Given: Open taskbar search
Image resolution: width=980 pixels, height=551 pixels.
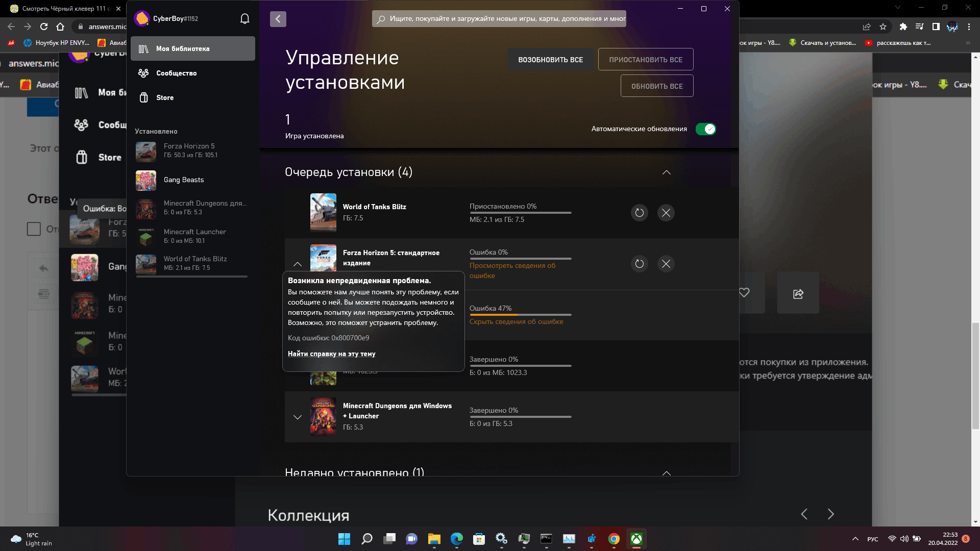Looking at the screenshot, I should pyautogui.click(x=367, y=539).
